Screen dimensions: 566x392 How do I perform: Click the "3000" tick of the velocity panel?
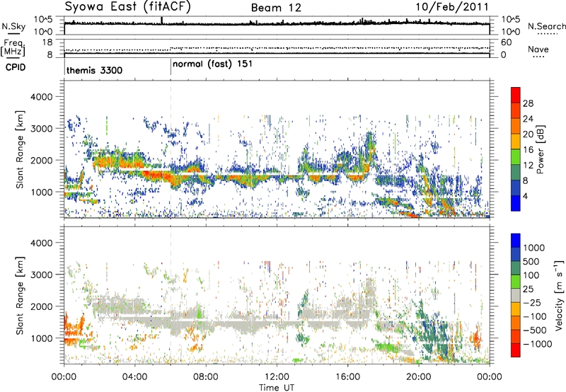point(41,275)
